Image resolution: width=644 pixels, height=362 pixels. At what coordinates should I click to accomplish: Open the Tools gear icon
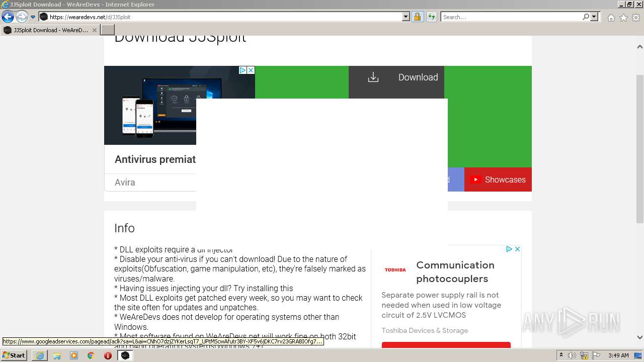tap(636, 18)
